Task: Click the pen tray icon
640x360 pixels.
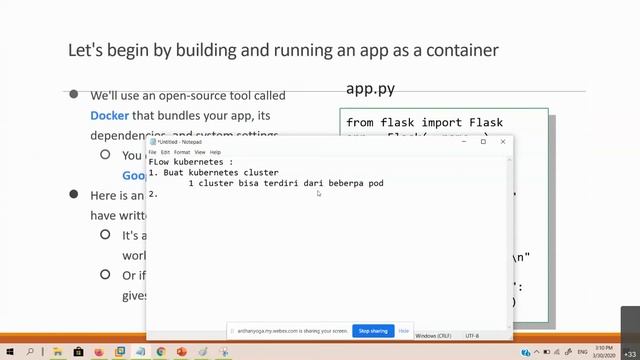Action: point(569,352)
